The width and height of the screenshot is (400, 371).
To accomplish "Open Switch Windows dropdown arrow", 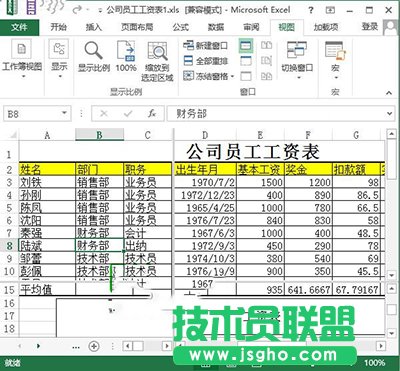I will 299,77.
